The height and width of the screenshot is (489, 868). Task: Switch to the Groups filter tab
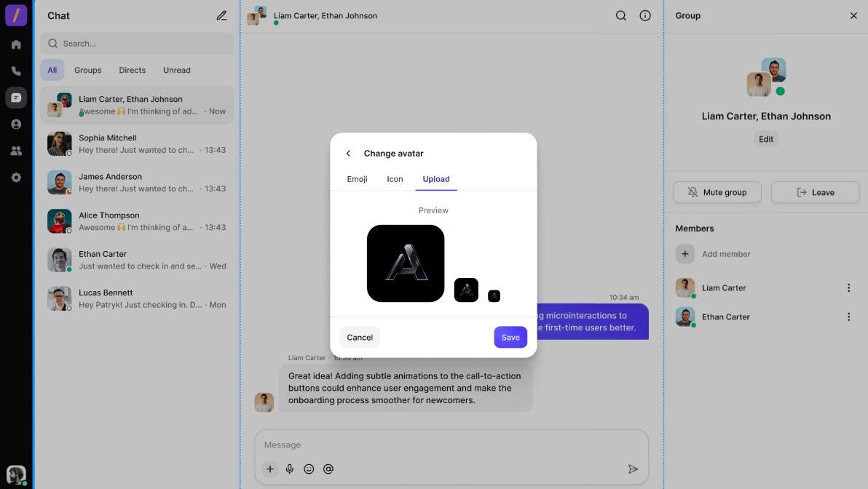coord(88,71)
